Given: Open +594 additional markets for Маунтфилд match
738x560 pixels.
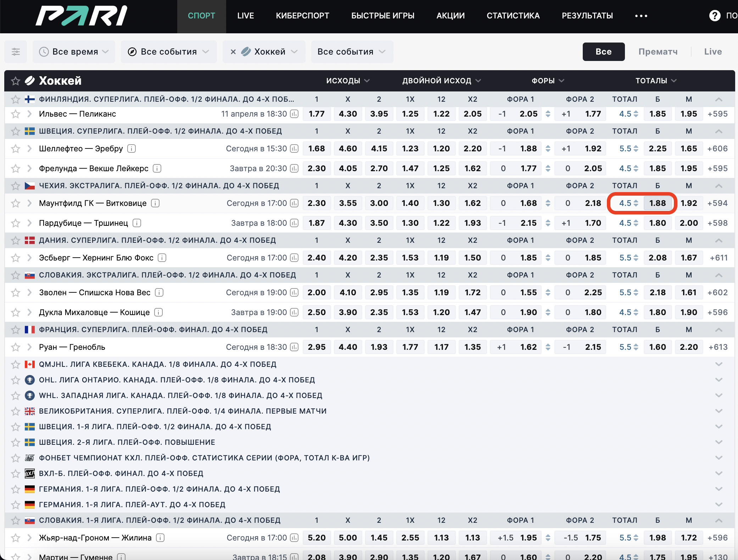Looking at the screenshot, I should 718,203.
